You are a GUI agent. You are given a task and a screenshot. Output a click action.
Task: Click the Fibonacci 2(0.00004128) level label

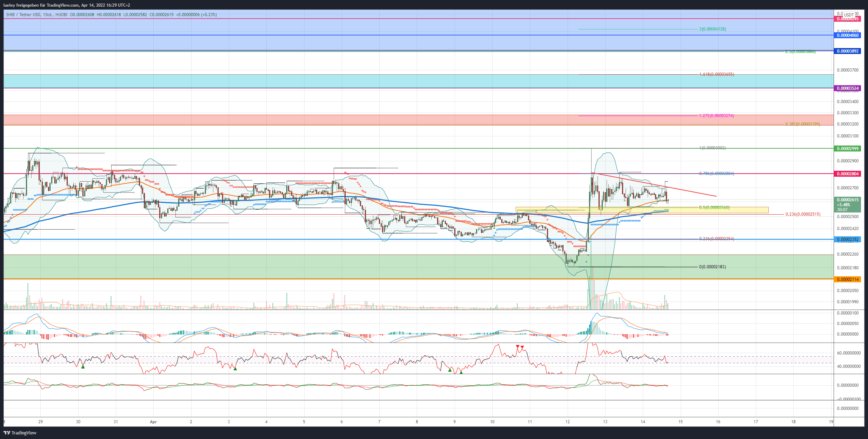pos(712,29)
